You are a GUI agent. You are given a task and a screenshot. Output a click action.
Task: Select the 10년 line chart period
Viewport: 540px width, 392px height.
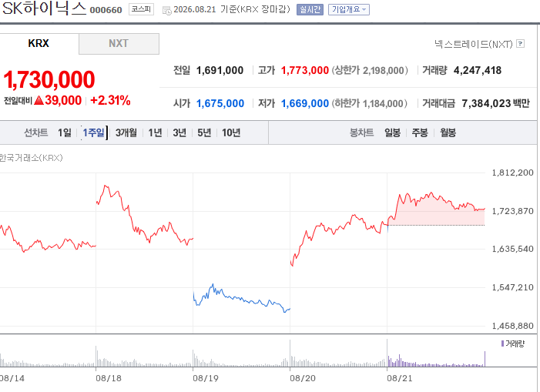231,132
